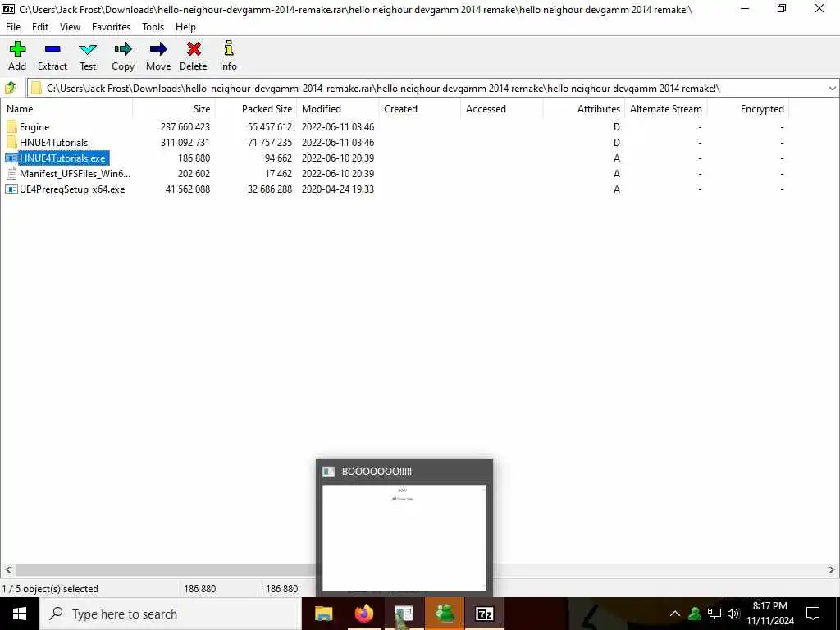Image resolution: width=840 pixels, height=630 pixels.
Task: Select the HNUE4Tutorials folder icon
Action: click(x=11, y=143)
